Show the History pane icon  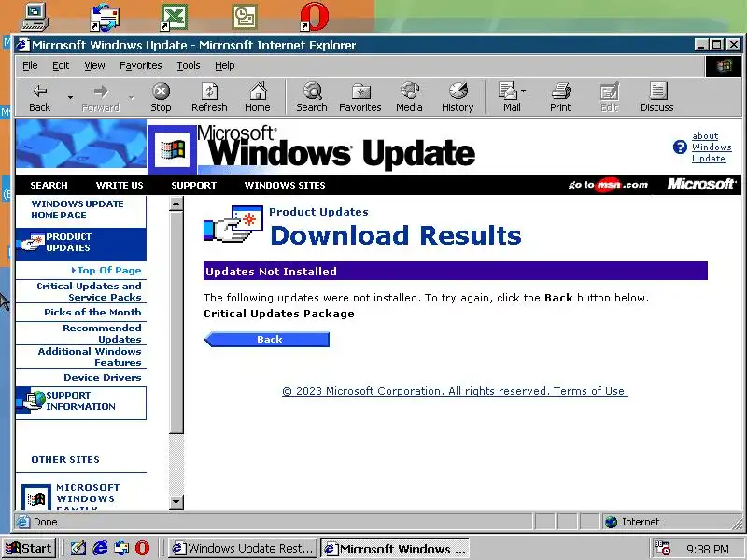(458, 91)
